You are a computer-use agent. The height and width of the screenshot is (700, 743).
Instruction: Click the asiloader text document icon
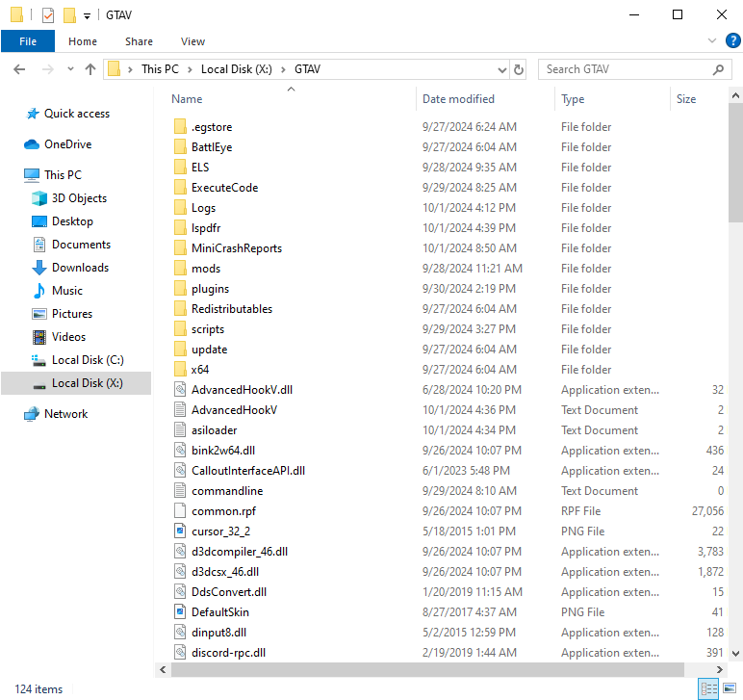180,429
